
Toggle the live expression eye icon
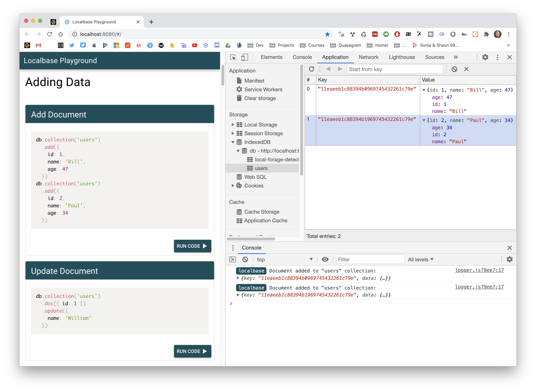(x=325, y=259)
